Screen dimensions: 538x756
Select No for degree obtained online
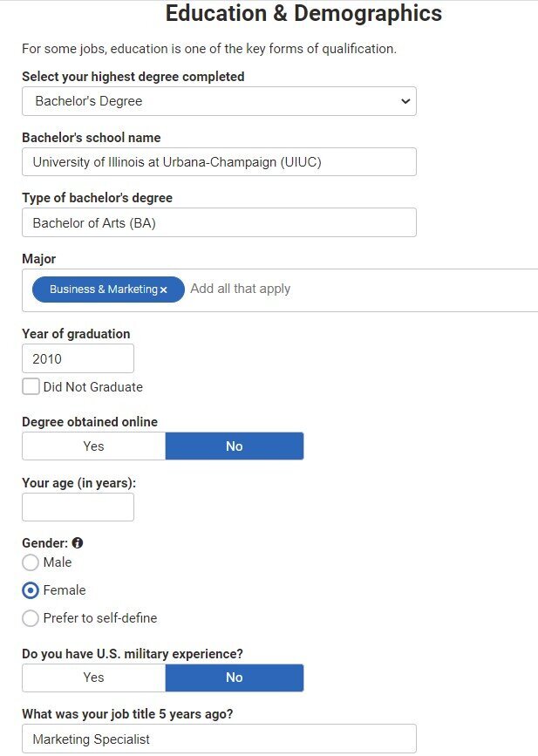click(x=235, y=446)
